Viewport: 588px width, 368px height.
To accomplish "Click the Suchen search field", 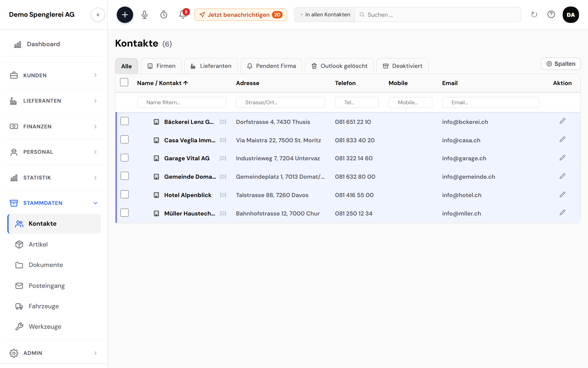I will (x=438, y=15).
